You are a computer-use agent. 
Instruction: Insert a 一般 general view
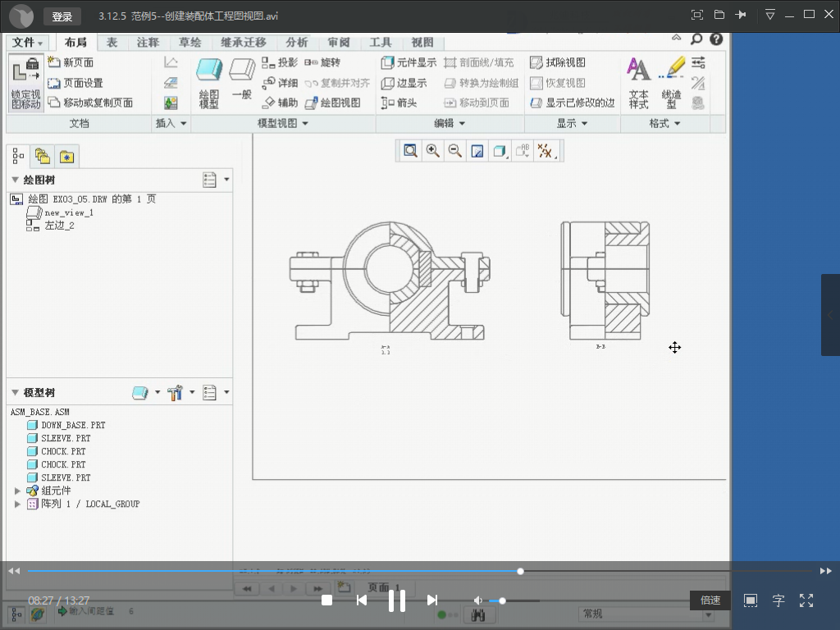[242, 80]
